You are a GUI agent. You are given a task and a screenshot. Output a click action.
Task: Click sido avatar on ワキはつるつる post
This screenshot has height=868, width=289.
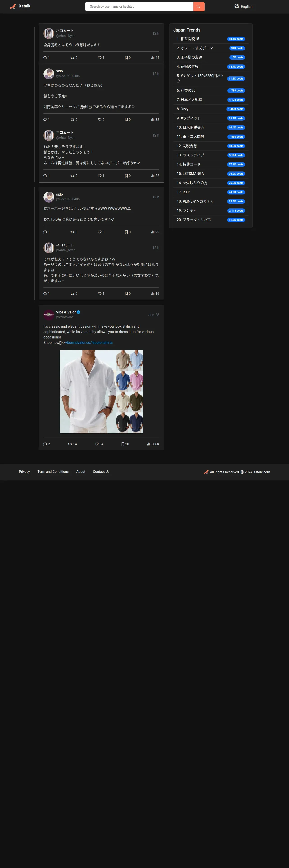point(49,74)
